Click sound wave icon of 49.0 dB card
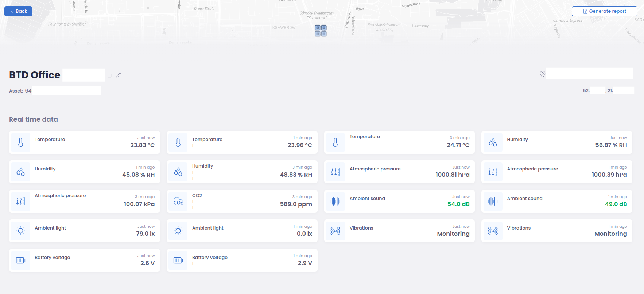The width and height of the screenshot is (644, 294). coord(493,201)
